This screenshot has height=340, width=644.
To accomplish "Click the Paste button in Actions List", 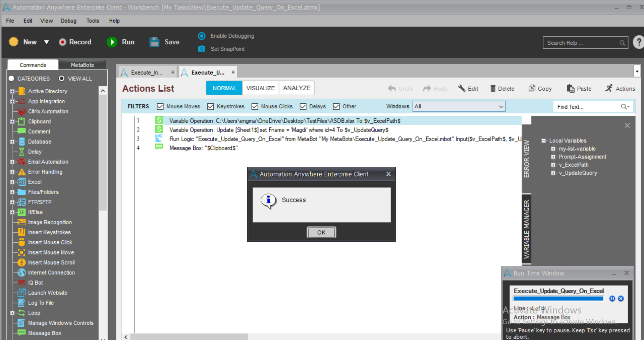I will (x=579, y=89).
